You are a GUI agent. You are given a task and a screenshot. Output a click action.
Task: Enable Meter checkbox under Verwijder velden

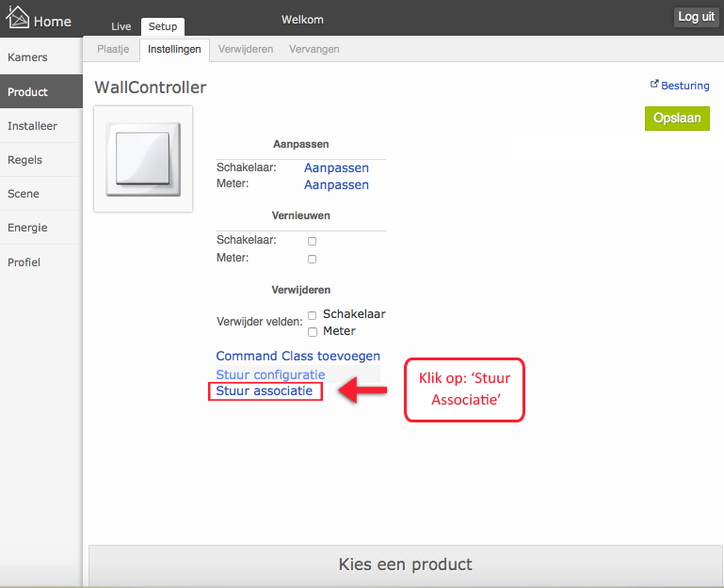[x=313, y=332]
